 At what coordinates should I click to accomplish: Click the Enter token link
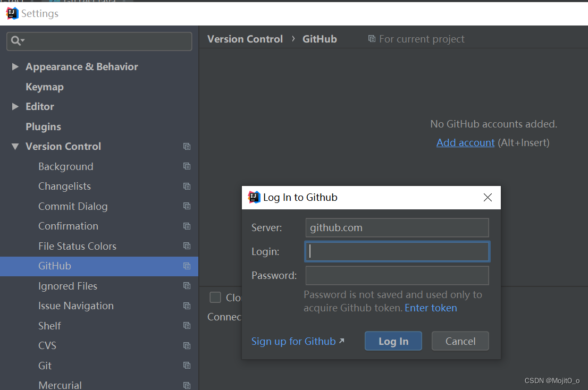[x=431, y=308]
